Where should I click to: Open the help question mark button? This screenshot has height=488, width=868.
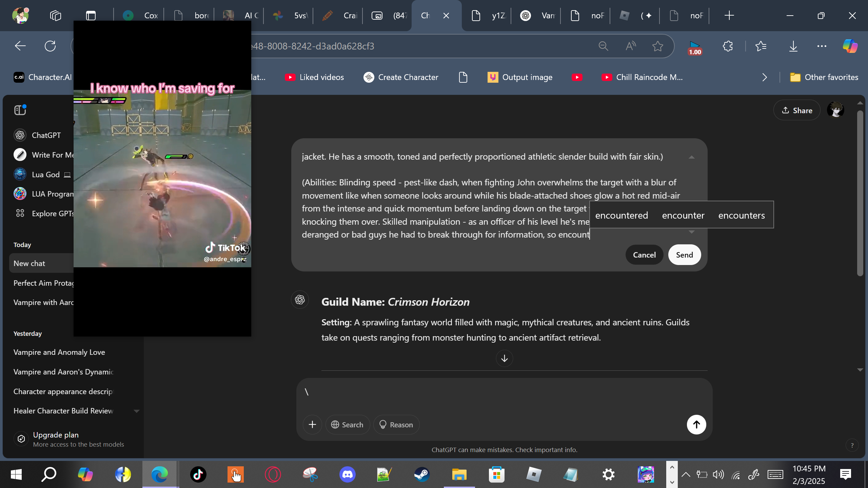[852, 445]
